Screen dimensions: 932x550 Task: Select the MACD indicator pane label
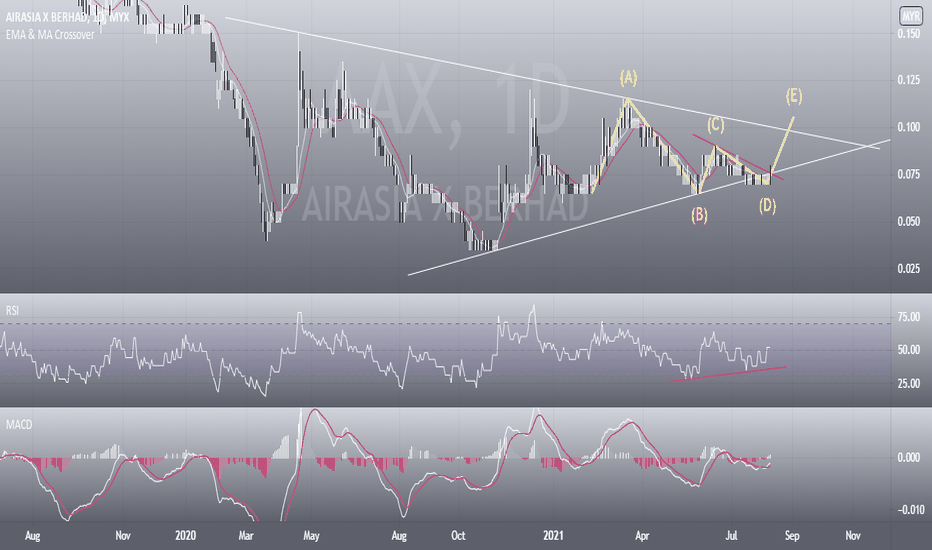(x=19, y=425)
